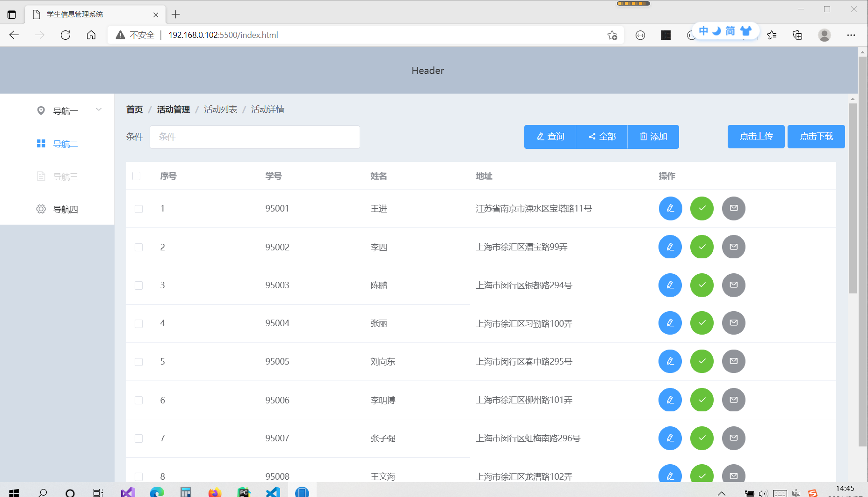This screenshot has height=497, width=868.
Task: Tick the checkbox for student 95004
Action: pyautogui.click(x=139, y=323)
